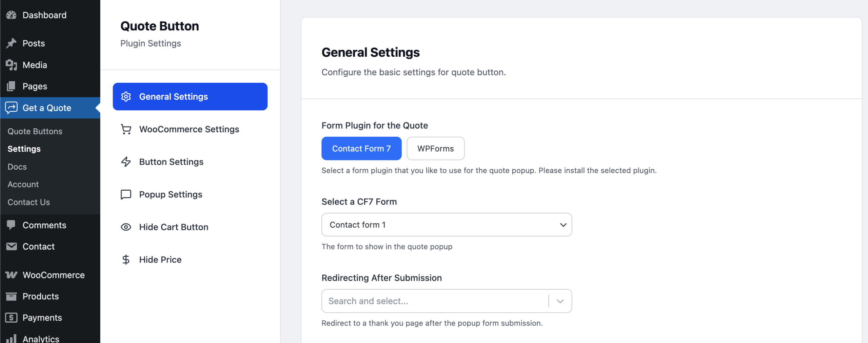Click the WooCommerce logo icon in sidebar
The image size is (868, 343).
(x=11, y=275)
